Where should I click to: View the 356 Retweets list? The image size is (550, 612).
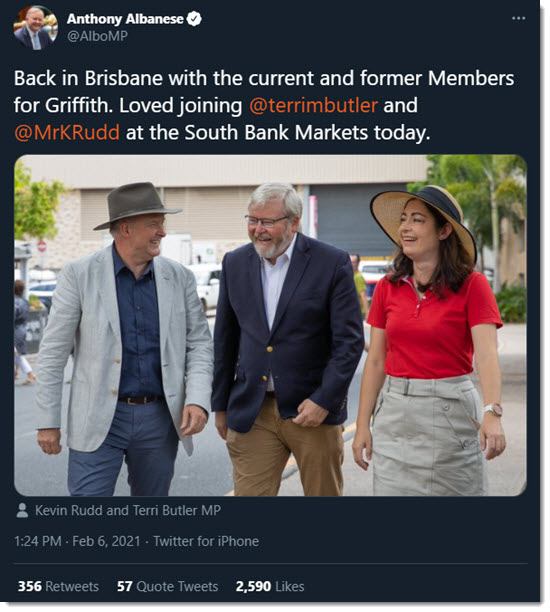tap(58, 586)
